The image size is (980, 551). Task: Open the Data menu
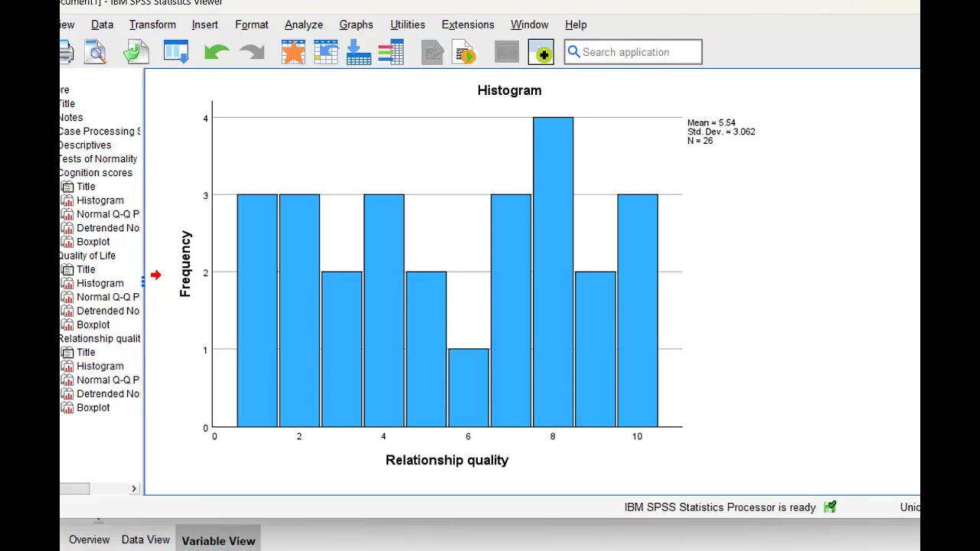pos(102,24)
